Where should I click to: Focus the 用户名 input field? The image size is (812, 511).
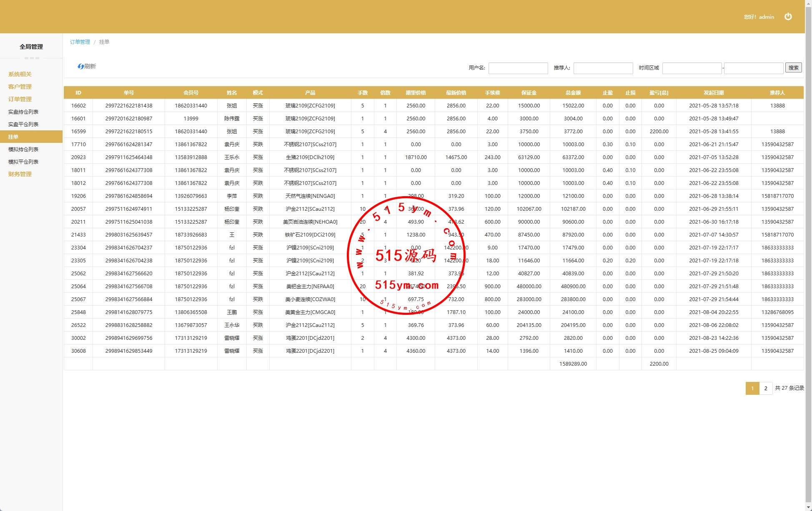518,68
